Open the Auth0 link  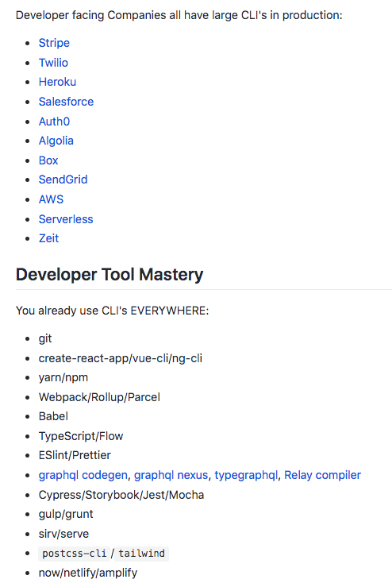[x=54, y=122]
